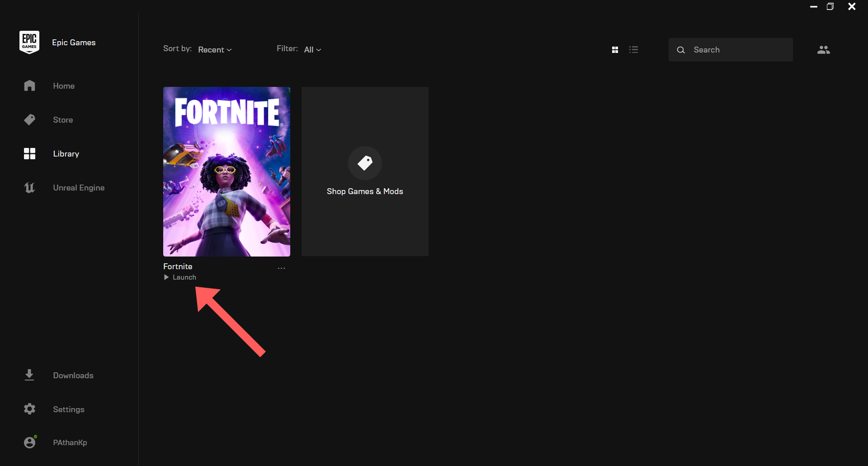Click the Fortnite cover art thumbnail
The height and width of the screenshot is (466, 868).
tap(226, 172)
